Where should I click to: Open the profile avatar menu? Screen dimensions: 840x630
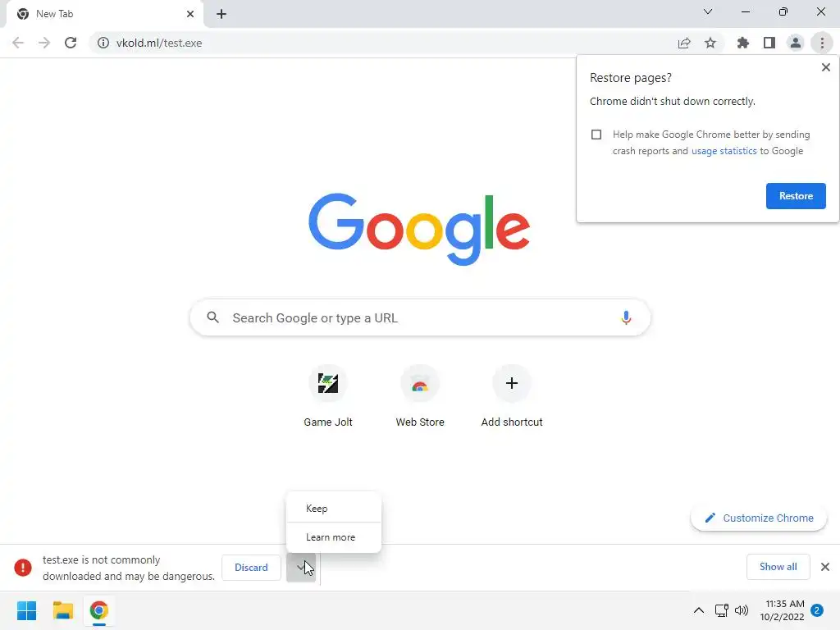796,43
